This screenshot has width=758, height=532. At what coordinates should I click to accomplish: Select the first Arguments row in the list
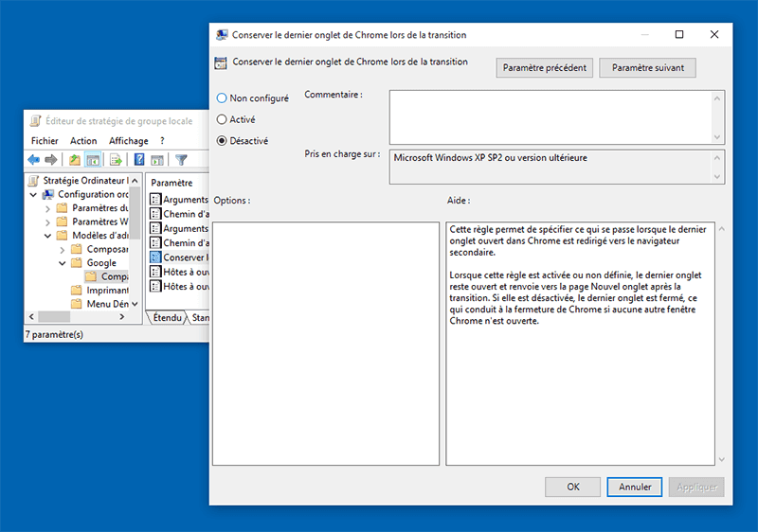[179, 200]
